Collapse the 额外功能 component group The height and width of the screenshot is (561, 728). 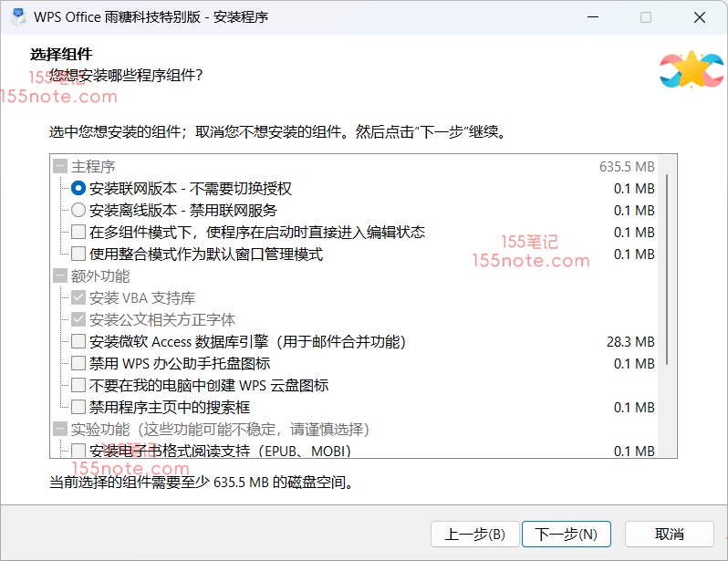pos(60,276)
